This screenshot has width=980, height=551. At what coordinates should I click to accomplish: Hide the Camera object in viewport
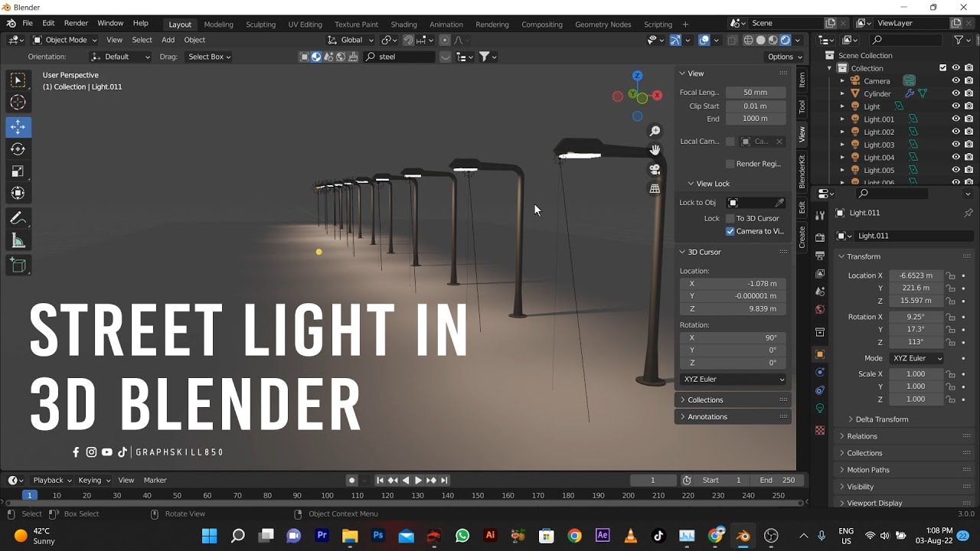click(955, 81)
